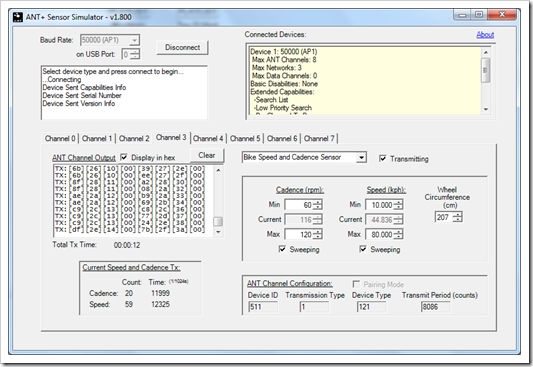Uncheck the Display in hex checkbox

(x=124, y=157)
